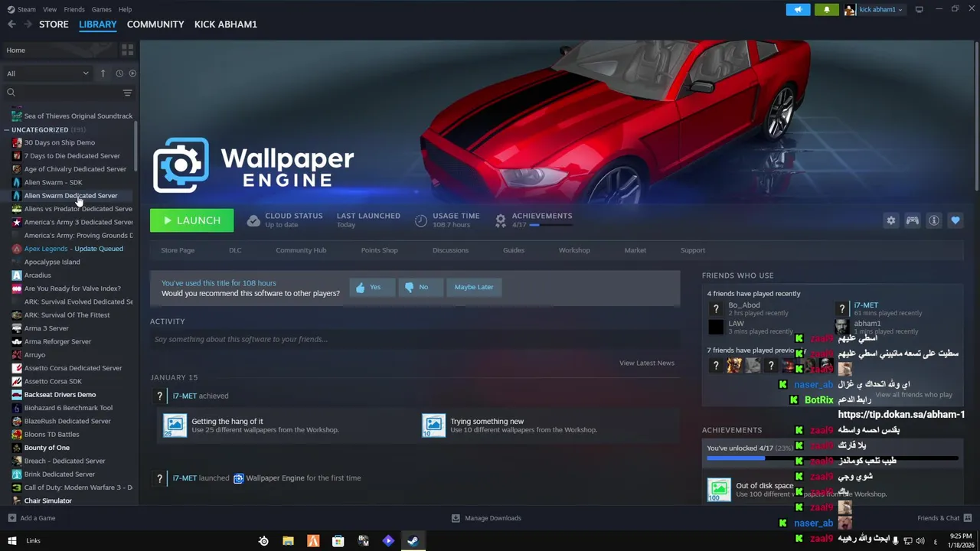Click the green LAUNCH button

tap(191, 220)
